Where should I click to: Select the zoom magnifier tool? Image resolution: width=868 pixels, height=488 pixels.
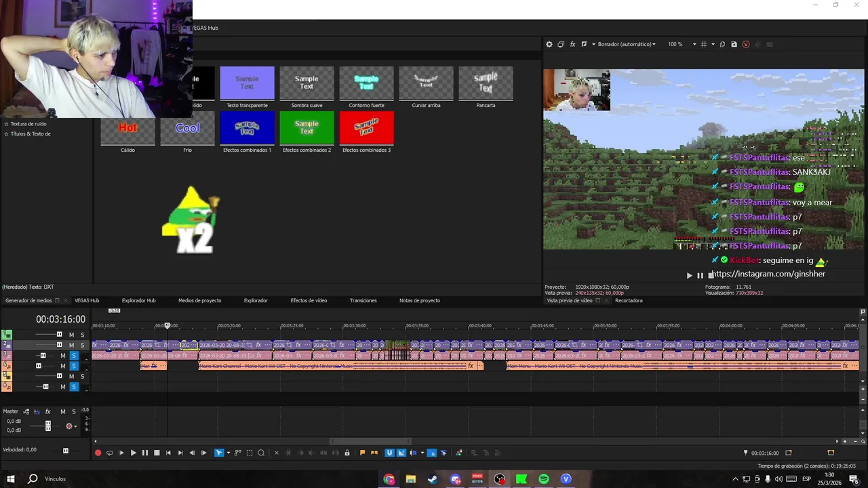(x=261, y=453)
